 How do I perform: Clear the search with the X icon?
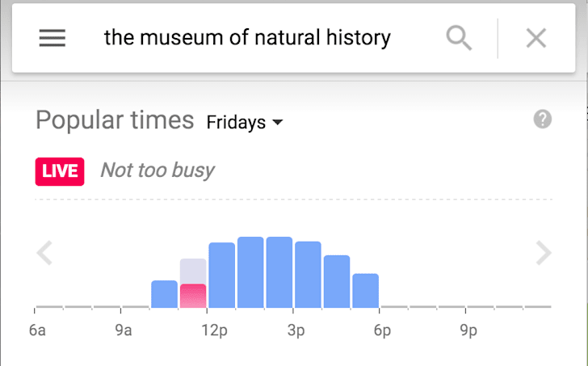coord(535,38)
